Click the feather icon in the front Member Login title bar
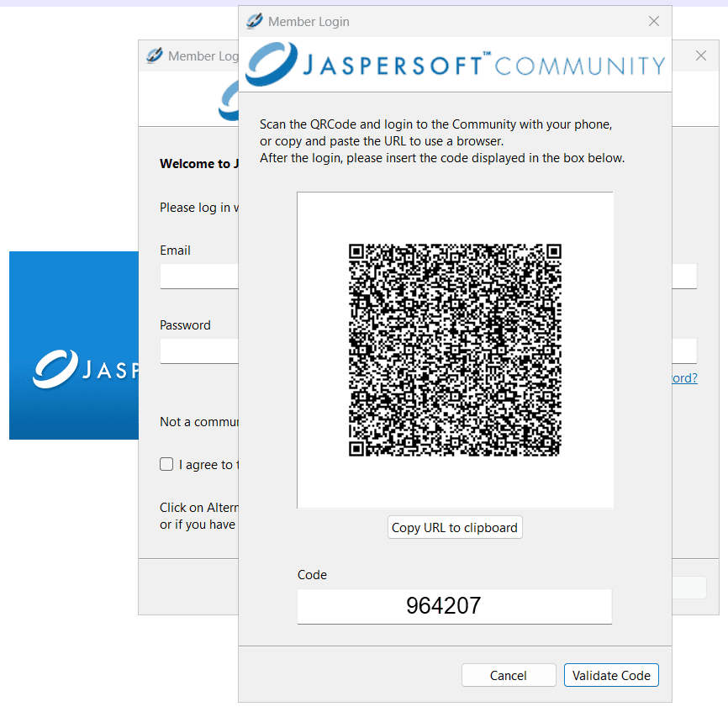Viewport: 728px width, 712px height. [253, 21]
